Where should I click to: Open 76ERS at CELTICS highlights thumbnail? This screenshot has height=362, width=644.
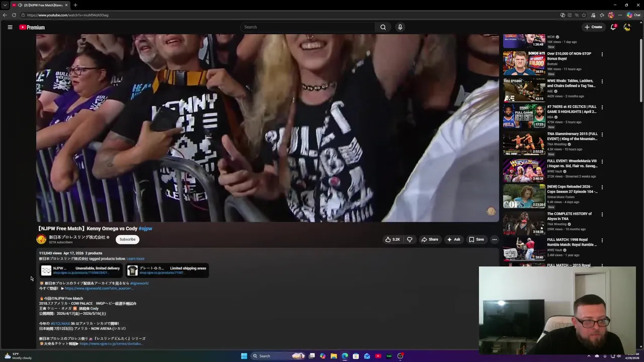pos(524,117)
